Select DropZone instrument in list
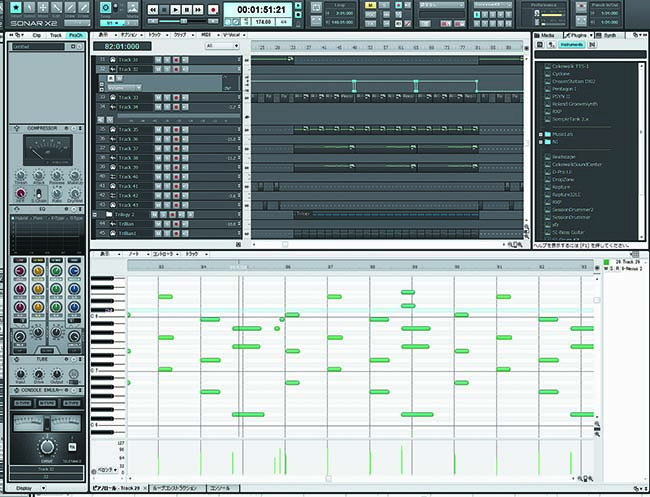Screen dimensions: 650x497 (563, 180)
